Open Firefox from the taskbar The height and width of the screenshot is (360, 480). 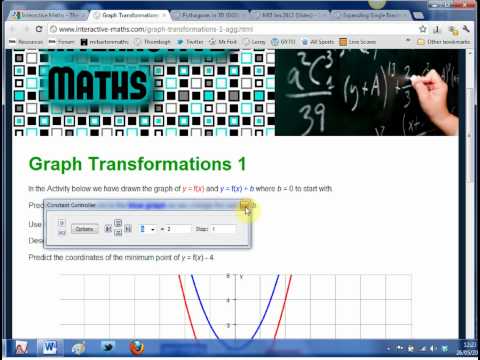137,348
